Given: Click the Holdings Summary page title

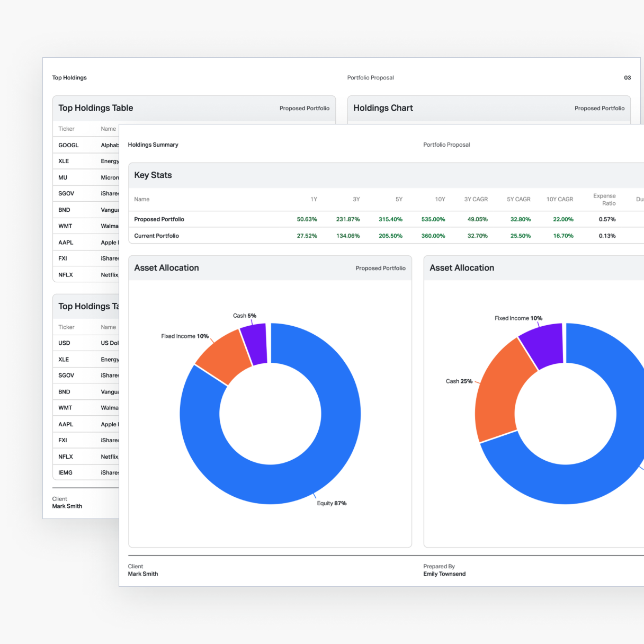Looking at the screenshot, I should click(x=153, y=145).
